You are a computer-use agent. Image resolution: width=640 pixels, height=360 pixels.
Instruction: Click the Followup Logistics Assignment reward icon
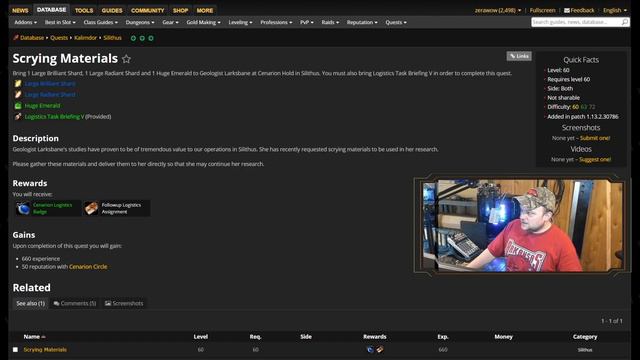(x=91, y=208)
